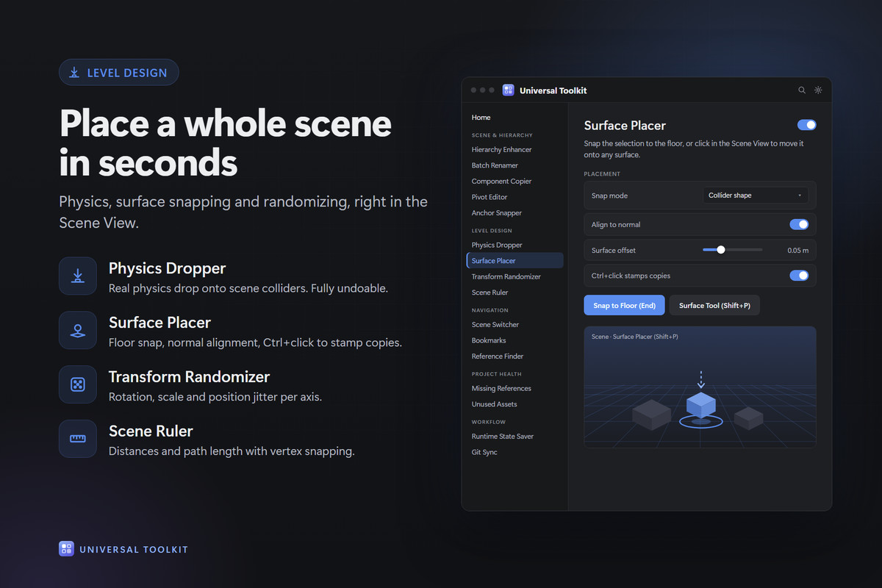The image size is (882, 588).
Task: Click the Surface Tool (Shift+P) button
Action: (714, 306)
